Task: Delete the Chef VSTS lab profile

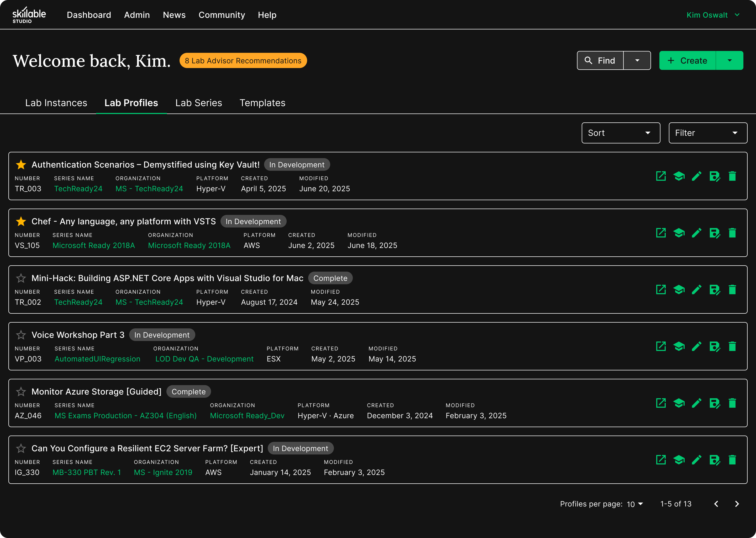Action: coord(732,233)
